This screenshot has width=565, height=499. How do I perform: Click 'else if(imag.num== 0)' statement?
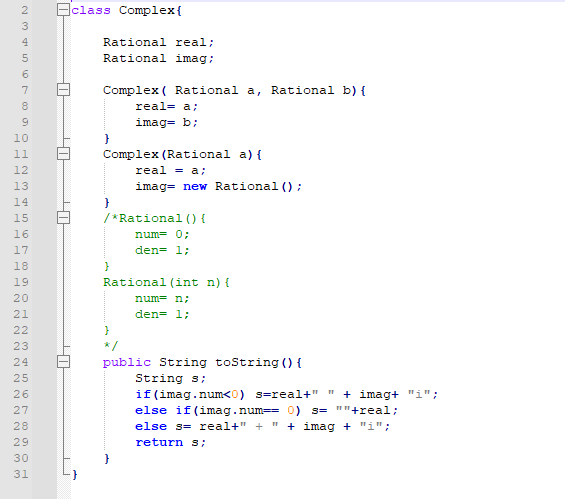[x=218, y=411]
